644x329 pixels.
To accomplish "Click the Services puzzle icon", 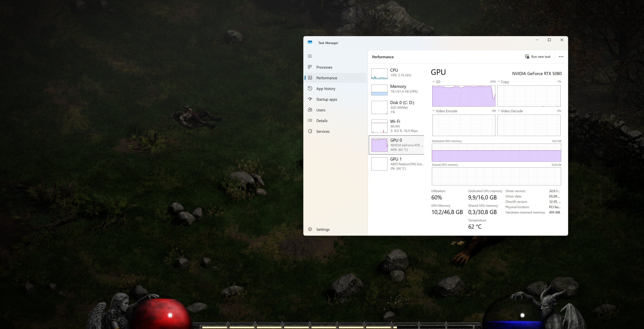I will point(310,131).
